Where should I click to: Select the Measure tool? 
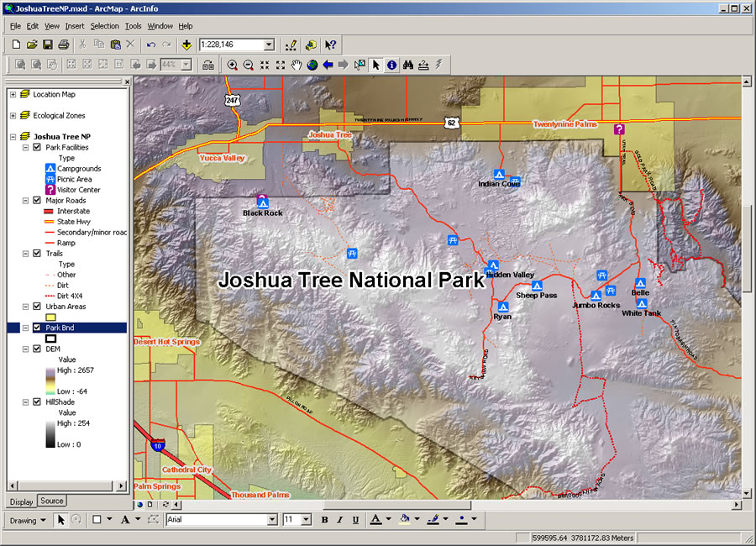click(x=424, y=65)
